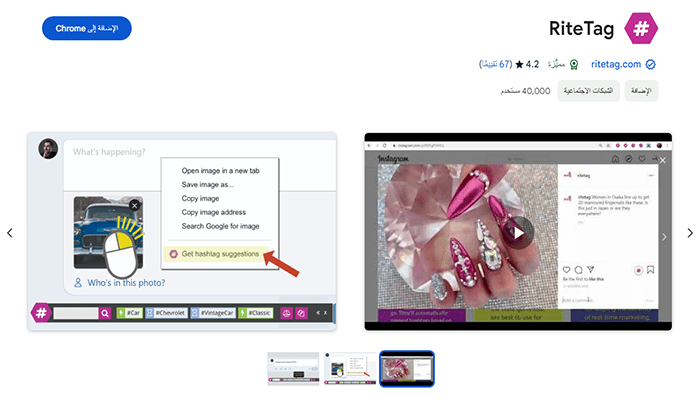
Task: Click the magnifier icon in hashtag bar
Action: pos(104,313)
